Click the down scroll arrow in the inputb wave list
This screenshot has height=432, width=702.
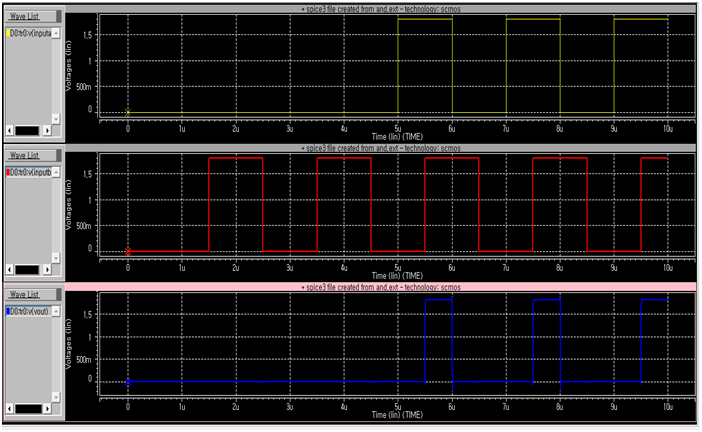56,258
